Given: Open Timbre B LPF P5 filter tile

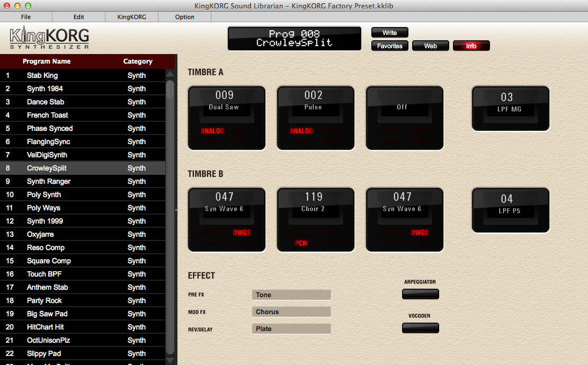Looking at the screenshot, I should click(510, 210).
